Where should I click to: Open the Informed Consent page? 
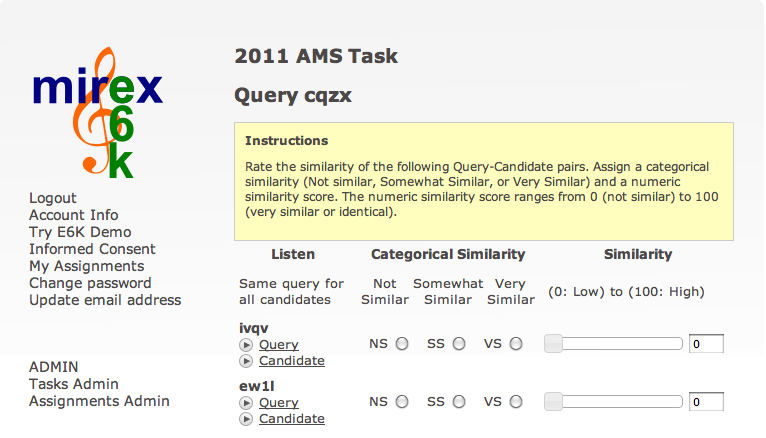[x=92, y=249]
